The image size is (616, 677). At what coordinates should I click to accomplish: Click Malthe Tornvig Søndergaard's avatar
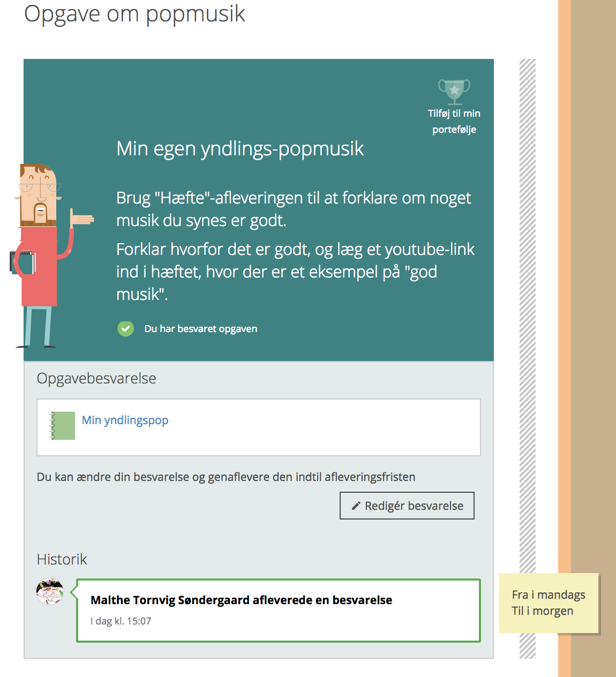50,591
